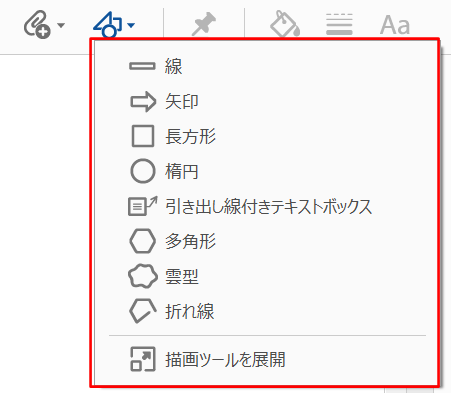Open the paint bucket color picker
The image size is (451, 393).
click(285, 24)
